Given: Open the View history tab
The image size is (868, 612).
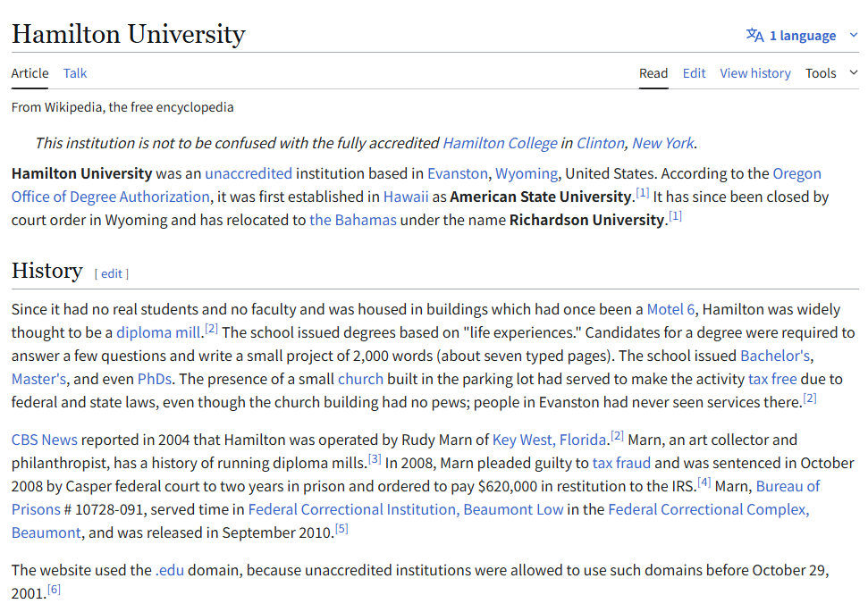Looking at the screenshot, I should (x=755, y=73).
